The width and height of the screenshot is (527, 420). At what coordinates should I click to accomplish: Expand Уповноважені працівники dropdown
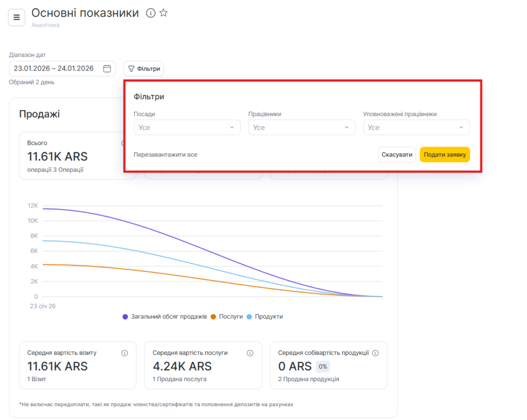(416, 127)
